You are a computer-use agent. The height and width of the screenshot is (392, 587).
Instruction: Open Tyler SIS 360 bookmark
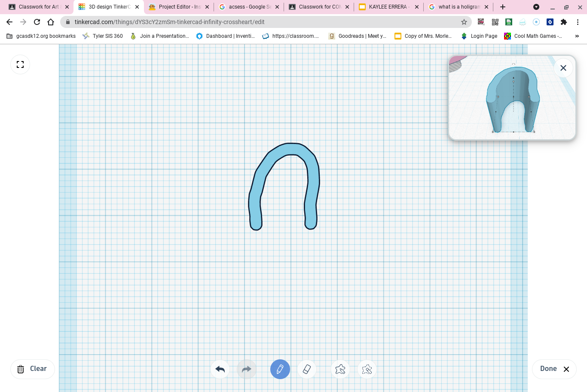(103, 36)
